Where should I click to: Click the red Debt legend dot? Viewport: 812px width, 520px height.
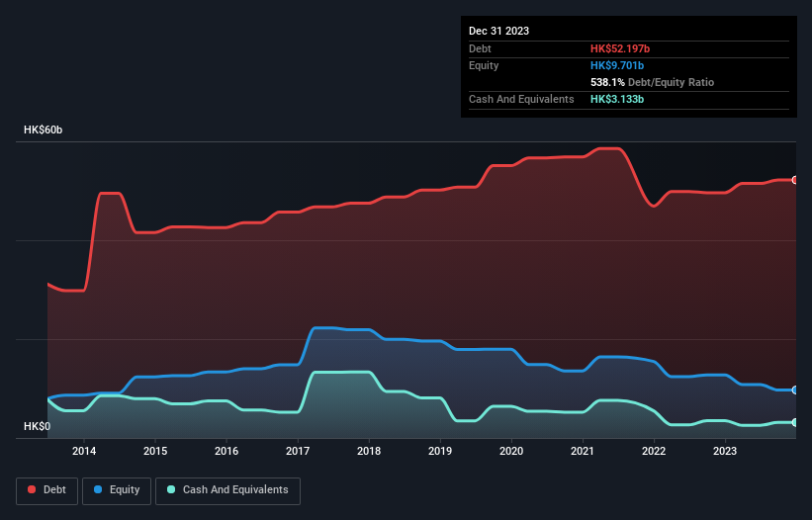click(32, 489)
